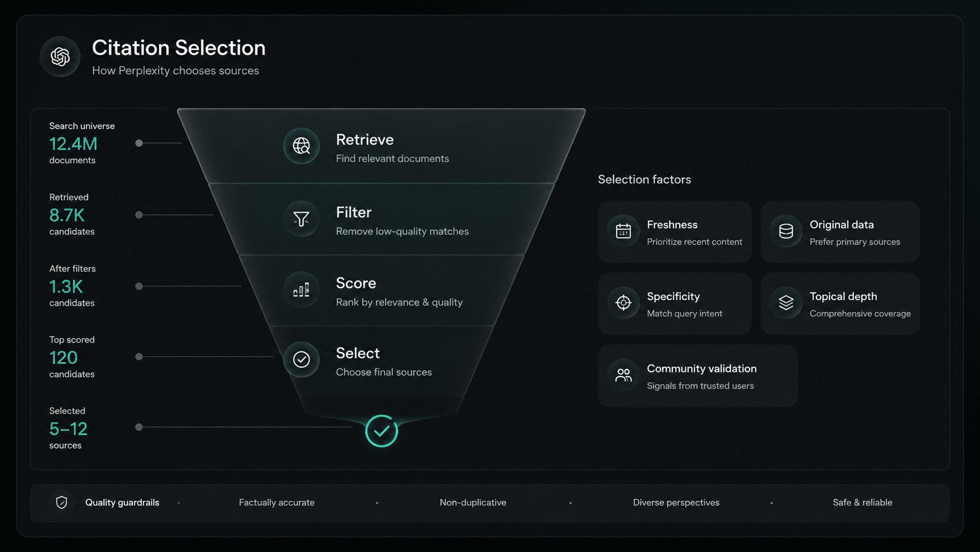Click Comprehensive coverage text
Screen dimensions: 980x552
tap(860, 314)
